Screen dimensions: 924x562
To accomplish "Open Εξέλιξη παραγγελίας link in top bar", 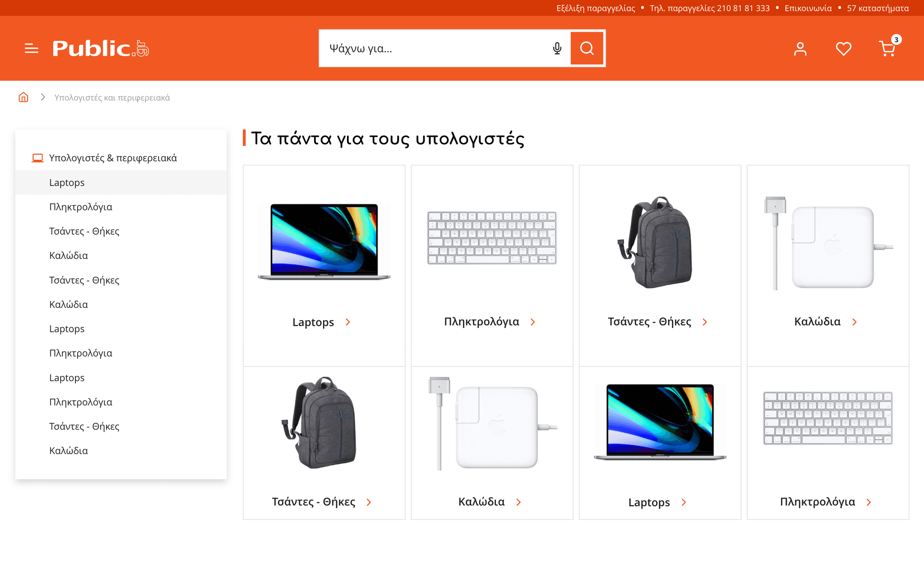I will click(596, 8).
